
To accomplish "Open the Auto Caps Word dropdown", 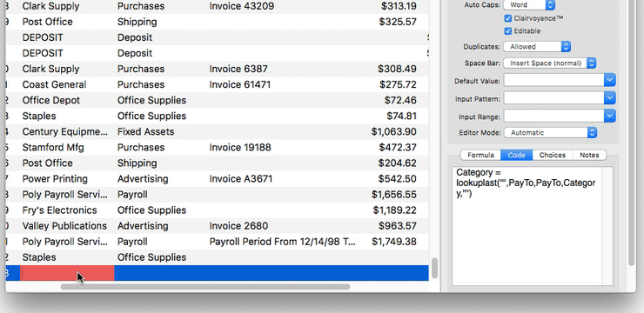I will click(530, 5).
